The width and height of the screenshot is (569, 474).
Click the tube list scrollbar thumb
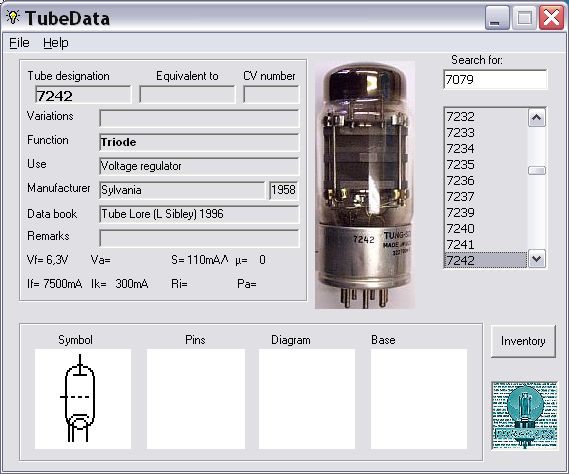click(537, 170)
